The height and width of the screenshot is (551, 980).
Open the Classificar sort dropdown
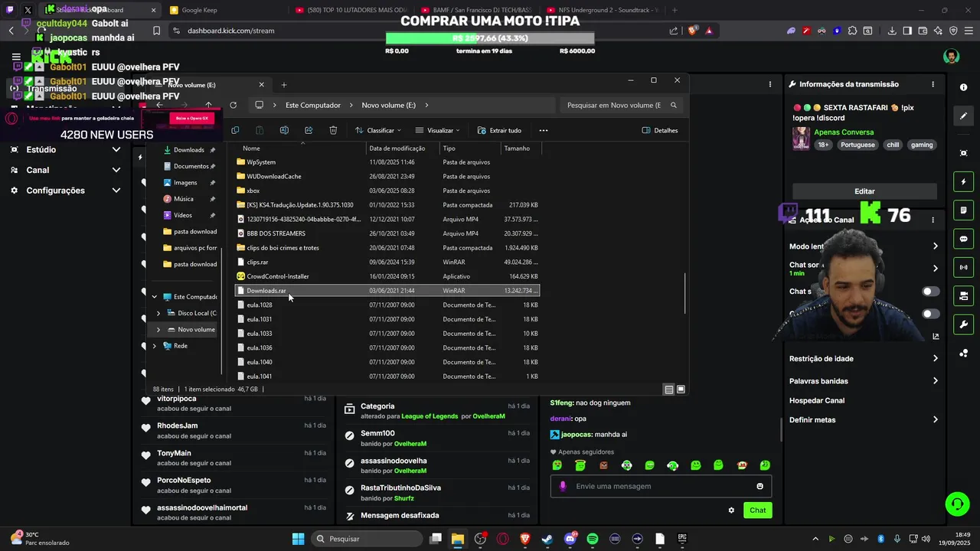point(379,130)
